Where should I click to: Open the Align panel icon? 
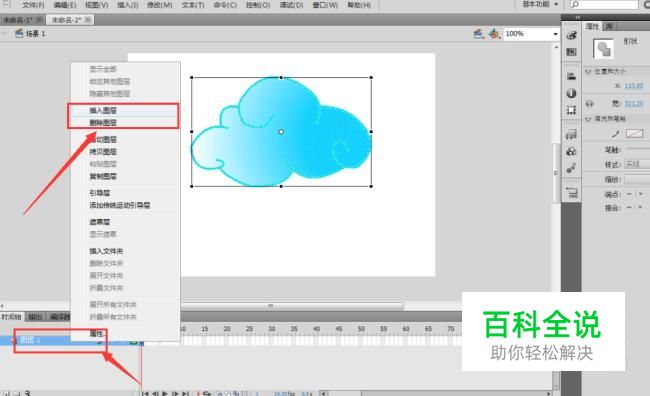(x=572, y=76)
